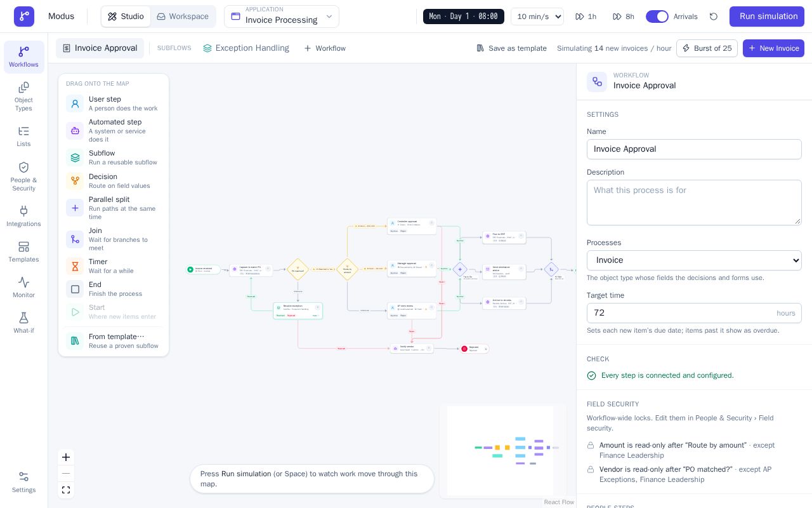Select the Timer palette item
The image size is (812, 508).
[114, 266]
